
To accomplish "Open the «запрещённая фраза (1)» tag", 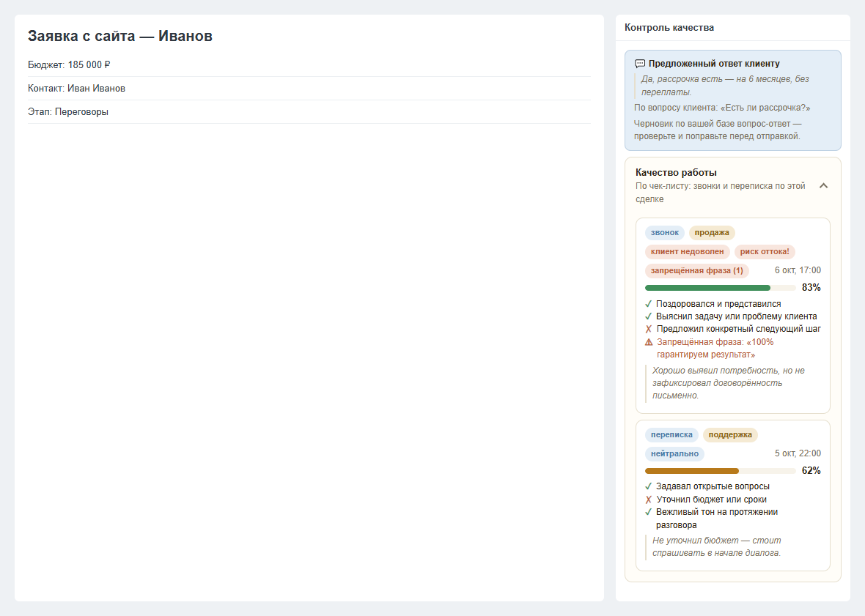I will coord(696,270).
